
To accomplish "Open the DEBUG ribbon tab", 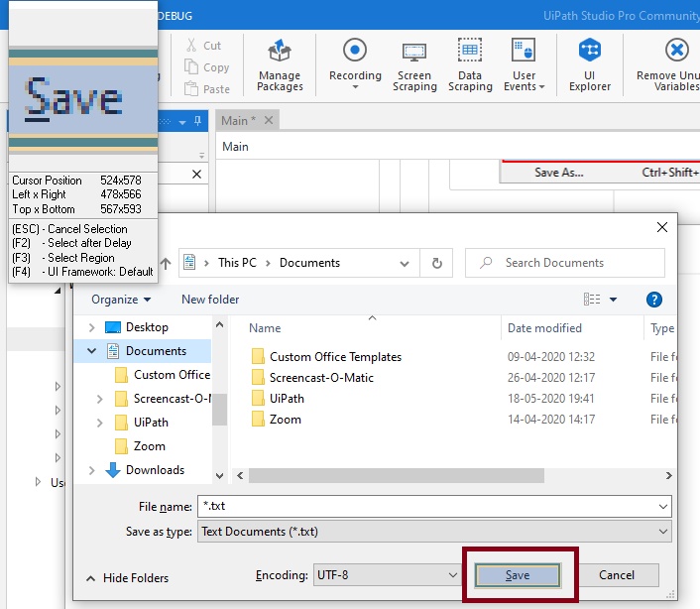I will (x=175, y=16).
